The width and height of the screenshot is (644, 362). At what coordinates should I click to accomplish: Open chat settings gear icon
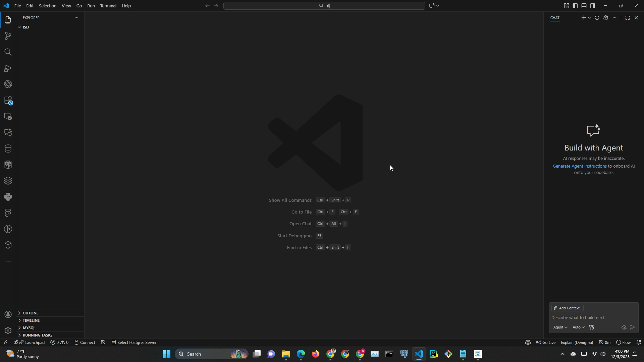pos(606,18)
